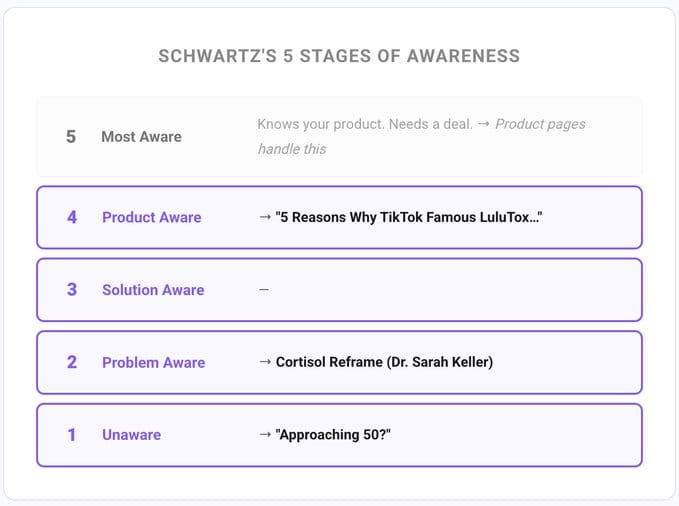Click the "Knows your product. Needs a deal." text
This screenshot has height=506, width=679.
pyautogui.click(x=365, y=125)
